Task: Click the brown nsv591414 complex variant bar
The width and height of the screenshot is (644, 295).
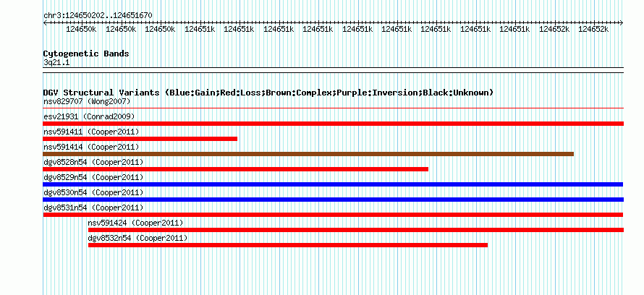Action: coord(308,154)
